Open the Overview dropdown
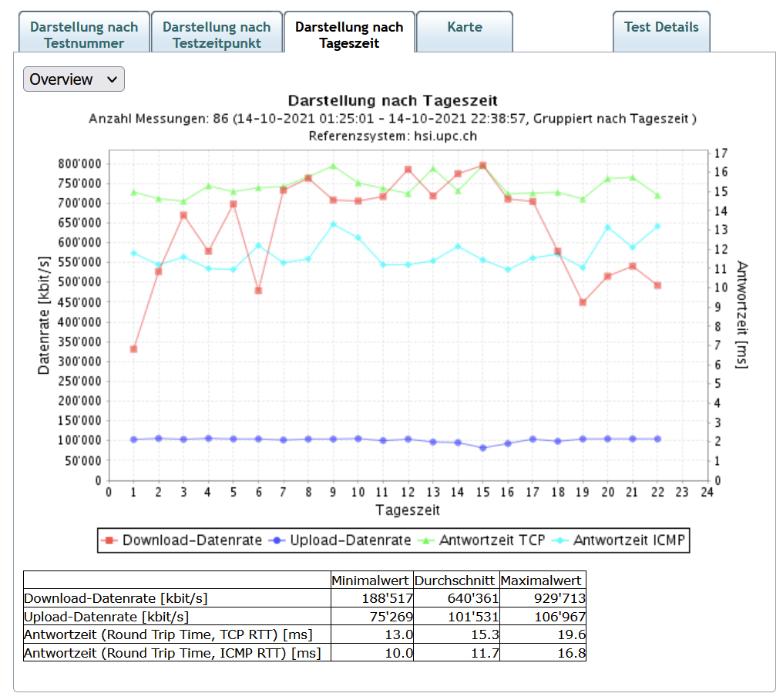The image size is (783, 700). (73, 79)
